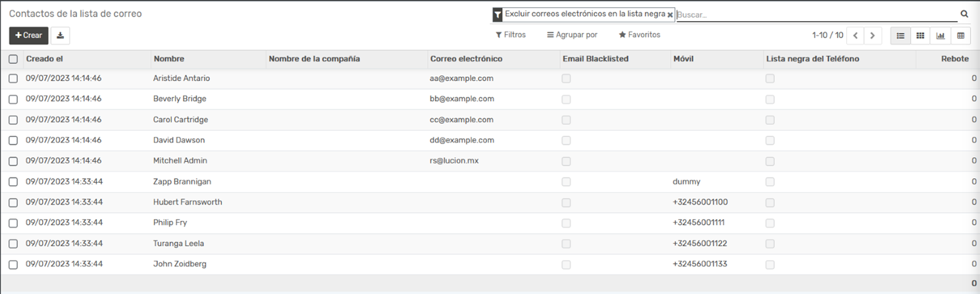Focus the Buscar search field
Viewport: 980px width, 294px height.
point(816,14)
